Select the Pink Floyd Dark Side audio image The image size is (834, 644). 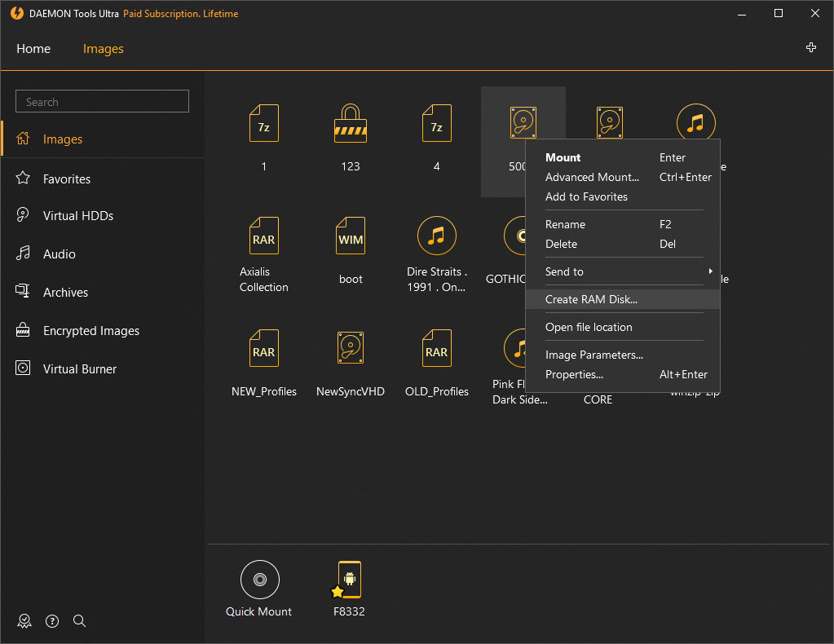[514, 348]
